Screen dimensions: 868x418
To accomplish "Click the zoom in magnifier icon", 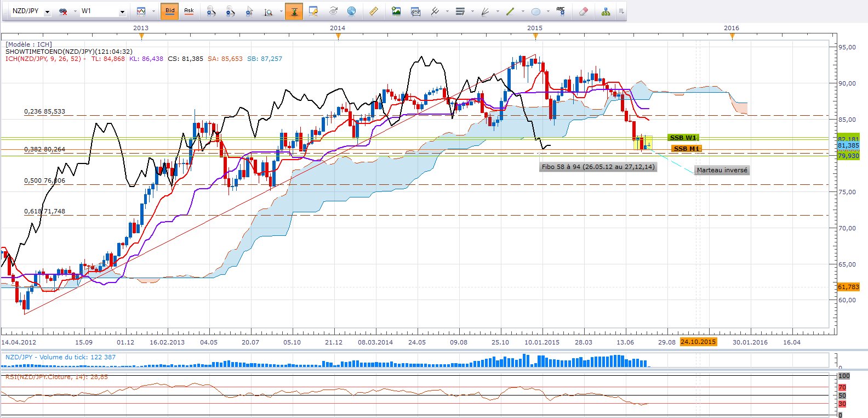I will tap(211, 12).
